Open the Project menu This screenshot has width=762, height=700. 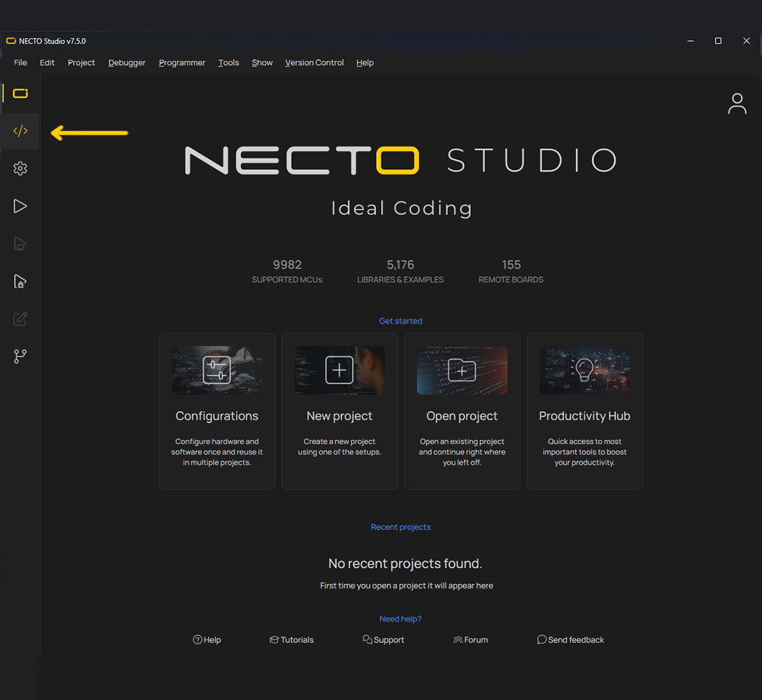point(81,62)
